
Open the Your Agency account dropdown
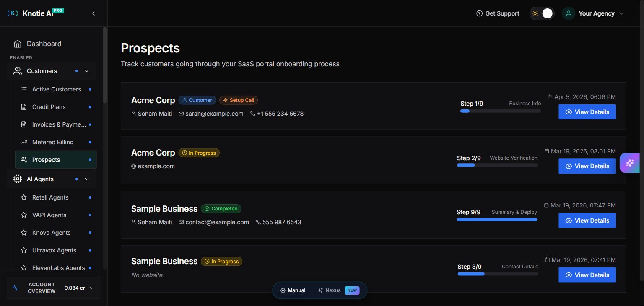(593, 13)
